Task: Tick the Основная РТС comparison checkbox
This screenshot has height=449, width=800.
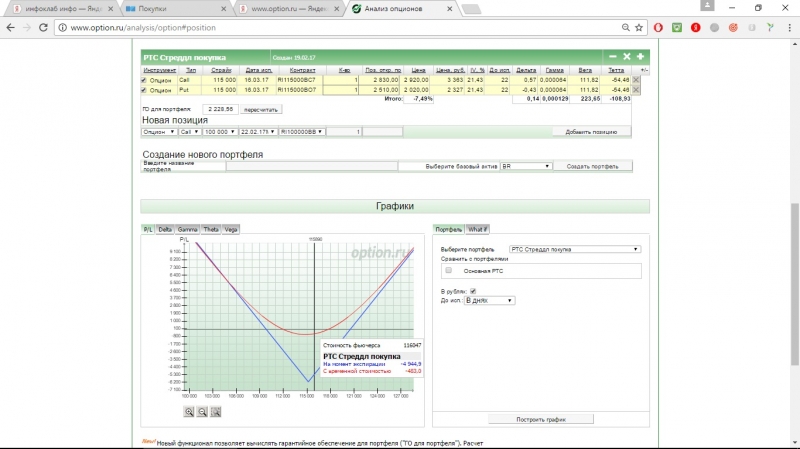Action: [448, 270]
